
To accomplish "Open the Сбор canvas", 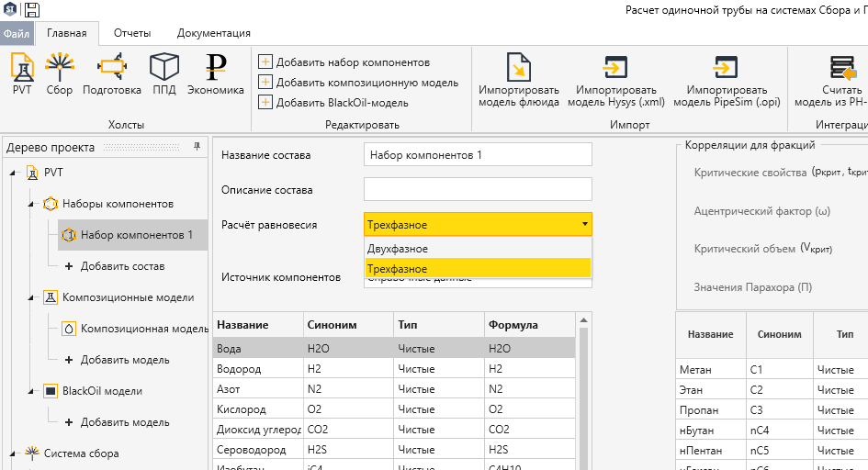I will click(x=59, y=74).
